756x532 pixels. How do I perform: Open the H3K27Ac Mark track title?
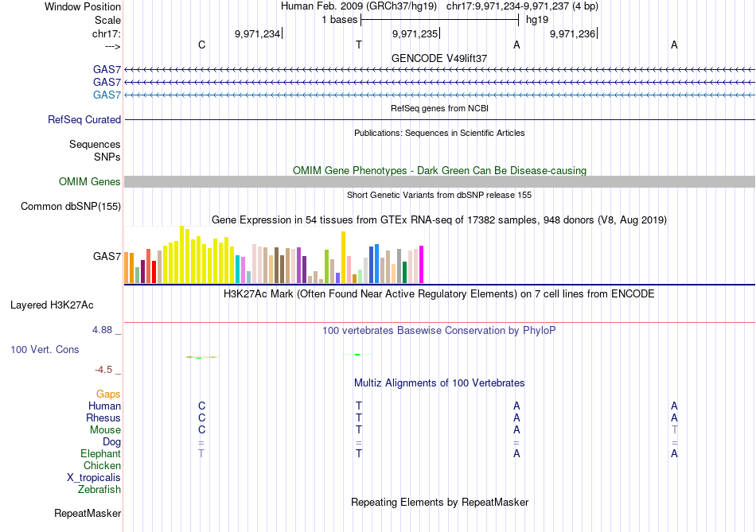click(x=439, y=294)
